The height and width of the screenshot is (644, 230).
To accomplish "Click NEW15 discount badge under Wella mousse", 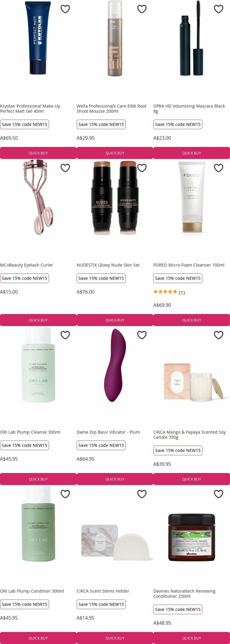I will point(101,125).
